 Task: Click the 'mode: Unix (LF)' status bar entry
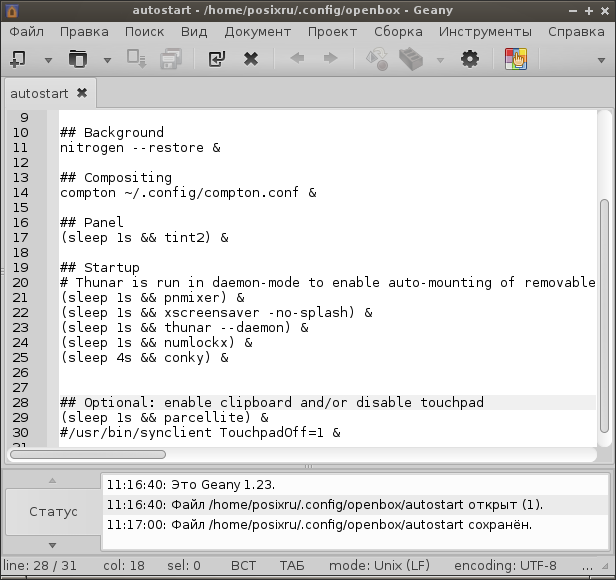(x=379, y=566)
